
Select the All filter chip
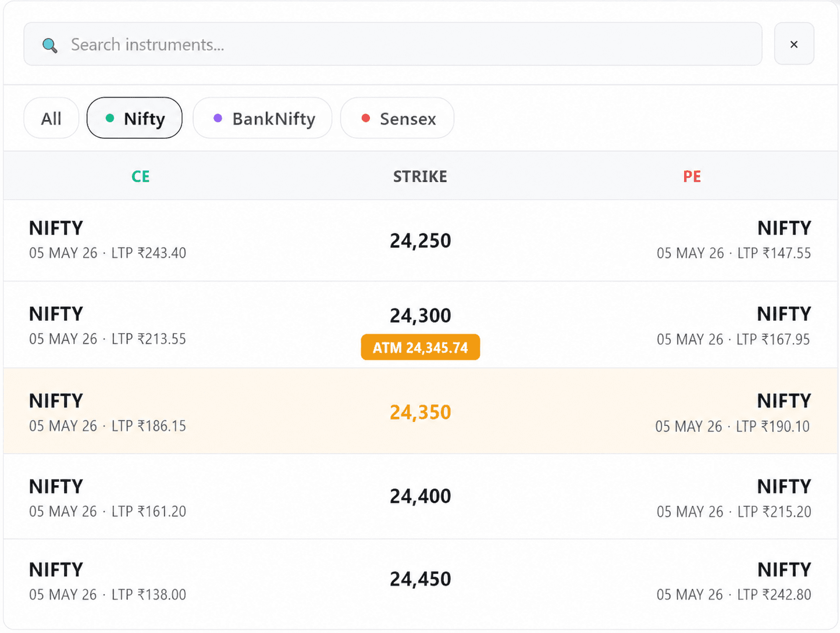click(51, 118)
